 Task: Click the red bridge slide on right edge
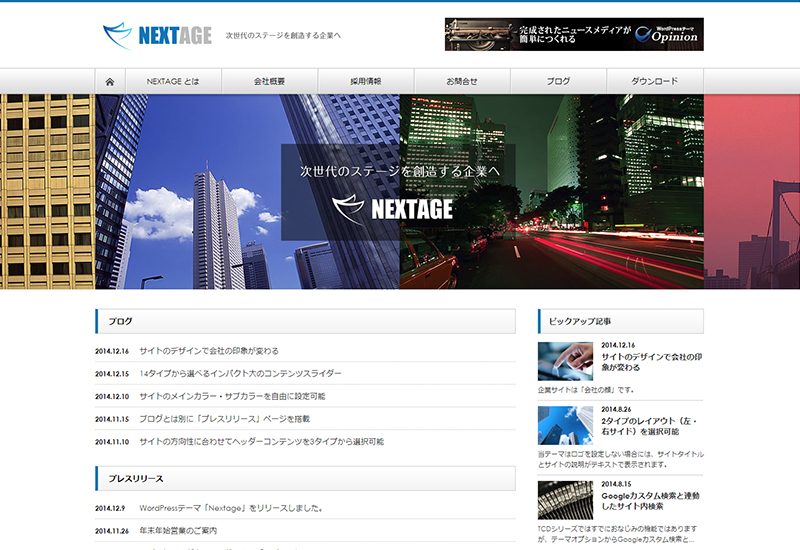click(x=752, y=192)
